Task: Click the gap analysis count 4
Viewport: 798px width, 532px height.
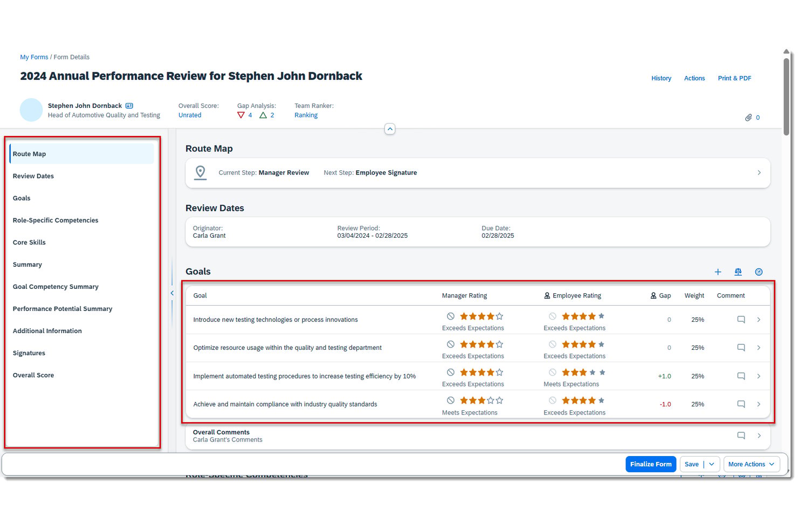Action: [x=250, y=115]
